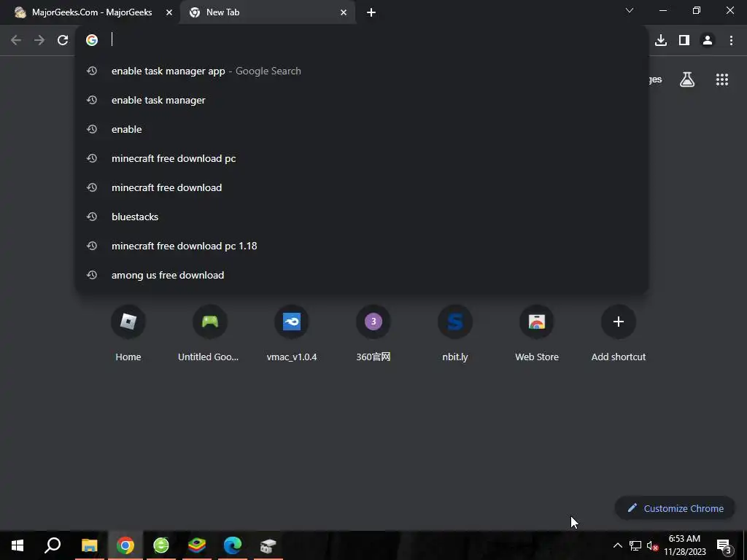Screen dimensions: 747x560
Task: Reload the current page
Action: tap(63, 41)
